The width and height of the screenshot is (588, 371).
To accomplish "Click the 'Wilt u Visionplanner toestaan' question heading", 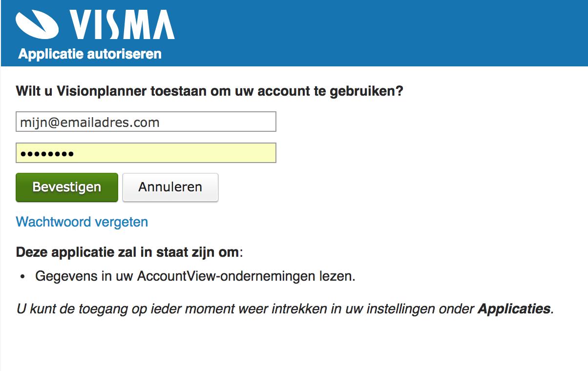I will (210, 91).
